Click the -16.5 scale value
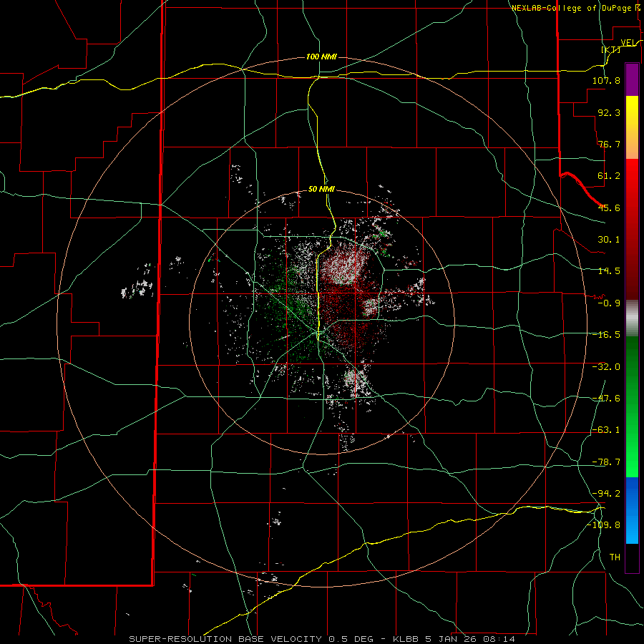 [606, 335]
